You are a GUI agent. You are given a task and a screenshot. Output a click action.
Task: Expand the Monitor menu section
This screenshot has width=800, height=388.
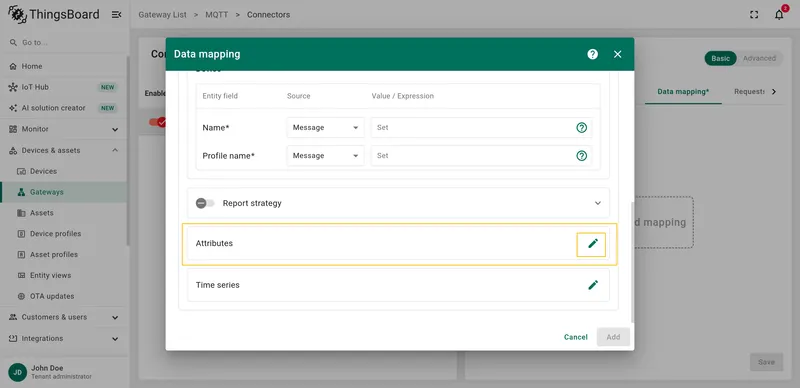pos(64,129)
